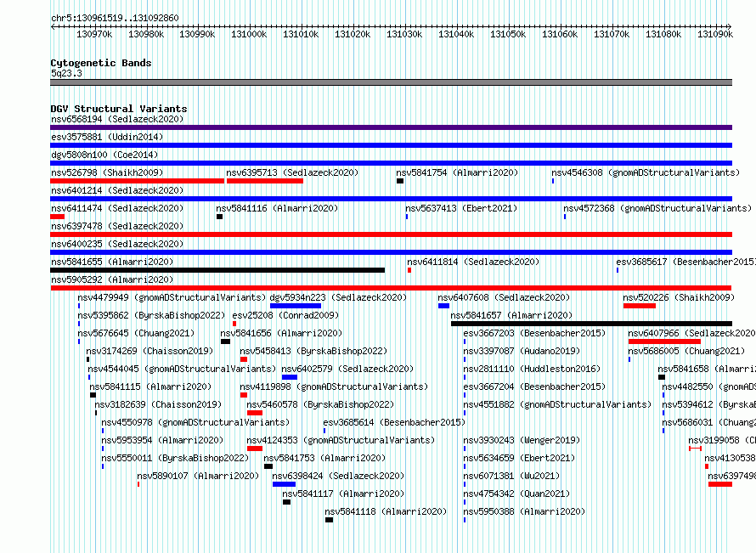Viewport: 756px width, 553px height.
Task: Select the nsv5890107 (Almarri2020) label
Action: click(x=198, y=476)
